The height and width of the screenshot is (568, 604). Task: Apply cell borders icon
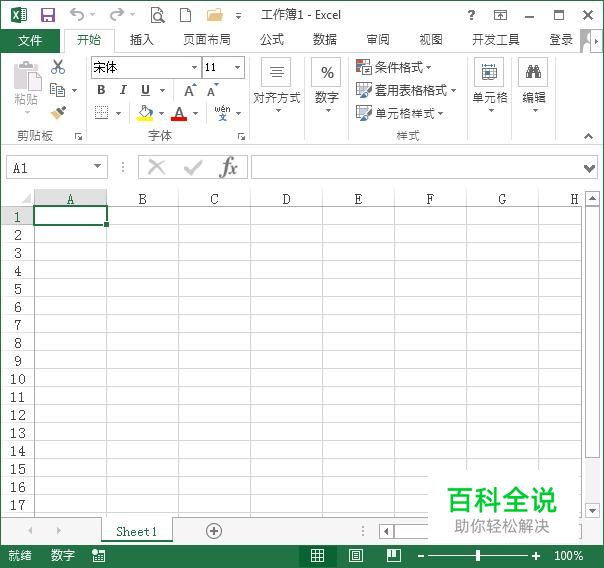point(102,113)
